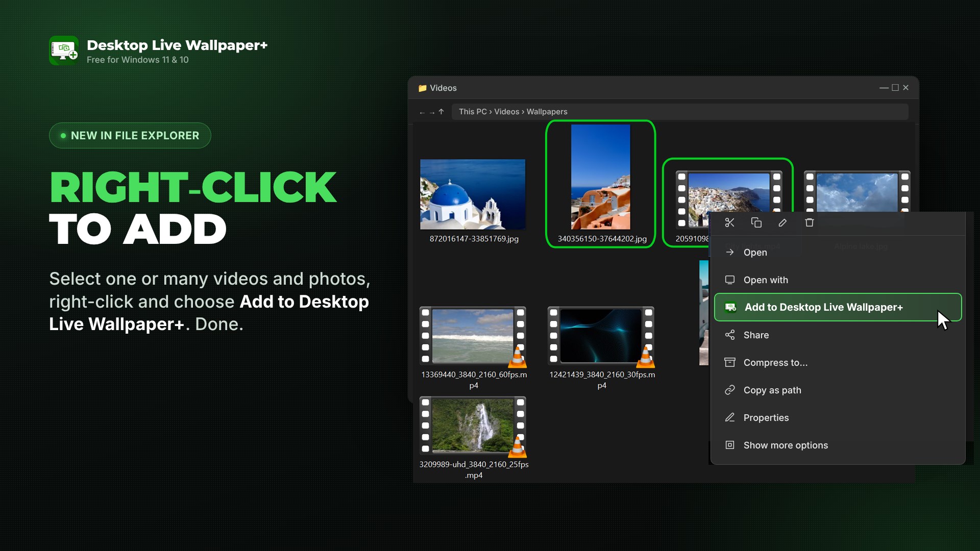Click the back arrow in Videos window

422,112
